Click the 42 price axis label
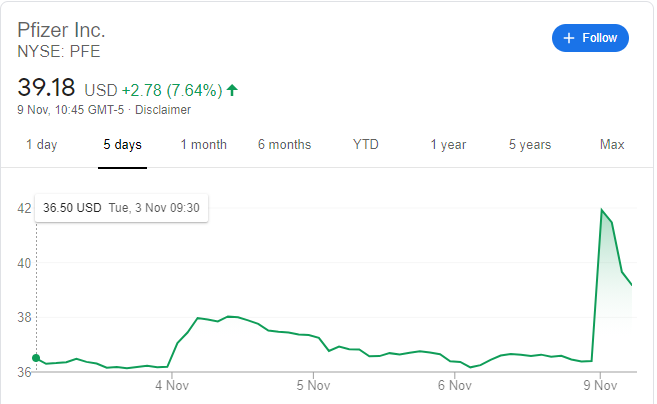This screenshot has height=404, width=657. 24,208
